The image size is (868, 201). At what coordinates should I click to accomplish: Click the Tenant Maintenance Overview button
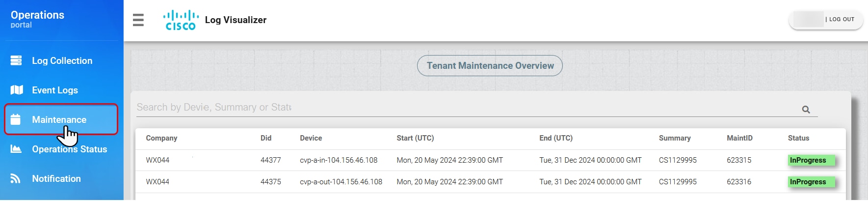pyautogui.click(x=490, y=66)
